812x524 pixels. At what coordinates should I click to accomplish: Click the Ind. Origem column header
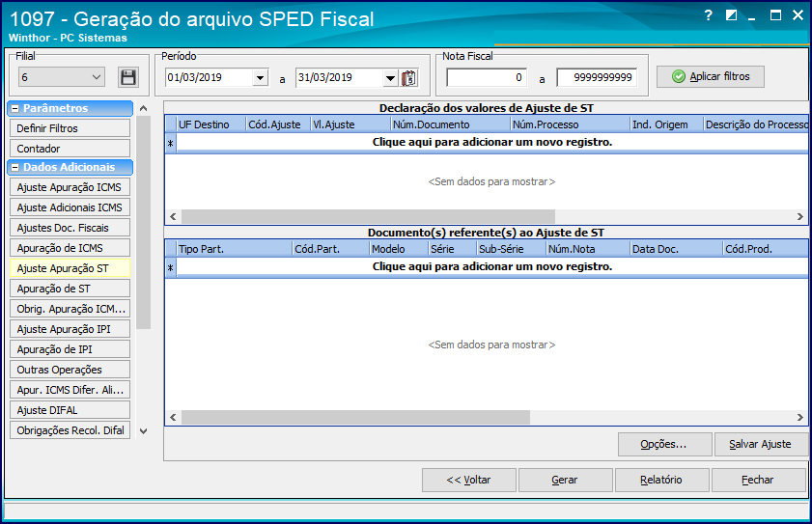click(x=666, y=124)
